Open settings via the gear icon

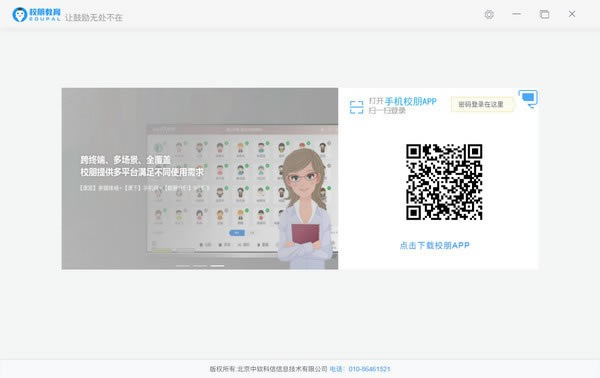(x=489, y=15)
